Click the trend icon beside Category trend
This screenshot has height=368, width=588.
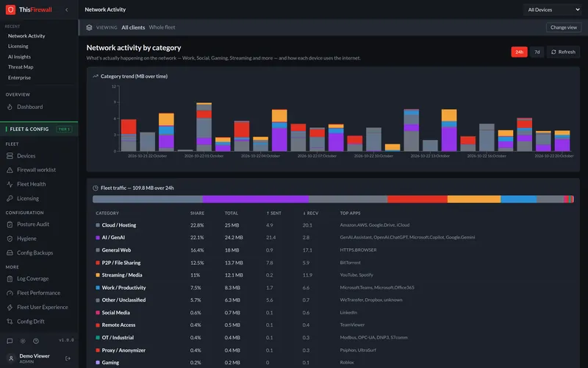tap(96, 77)
